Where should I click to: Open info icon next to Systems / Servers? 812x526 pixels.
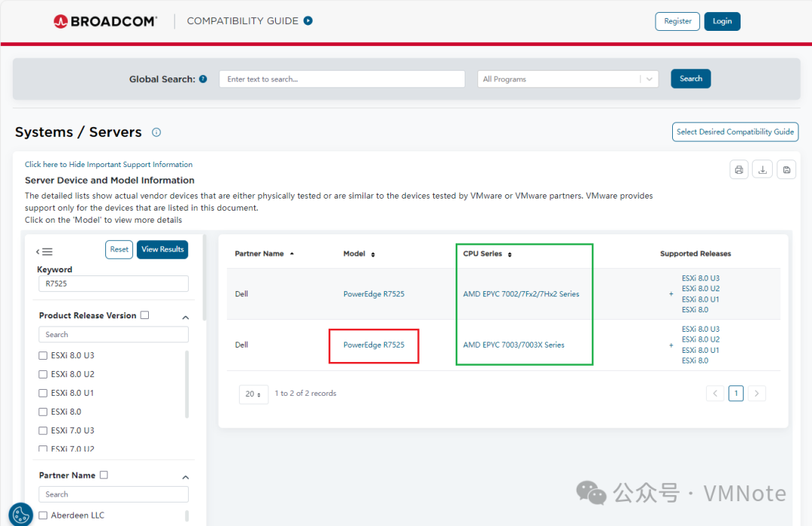pos(156,132)
